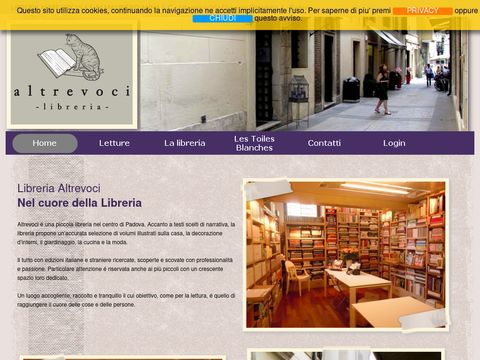This screenshot has height=360, width=480.
Task: Open the Letture menu item
Action: pyautogui.click(x=114, y=143)
